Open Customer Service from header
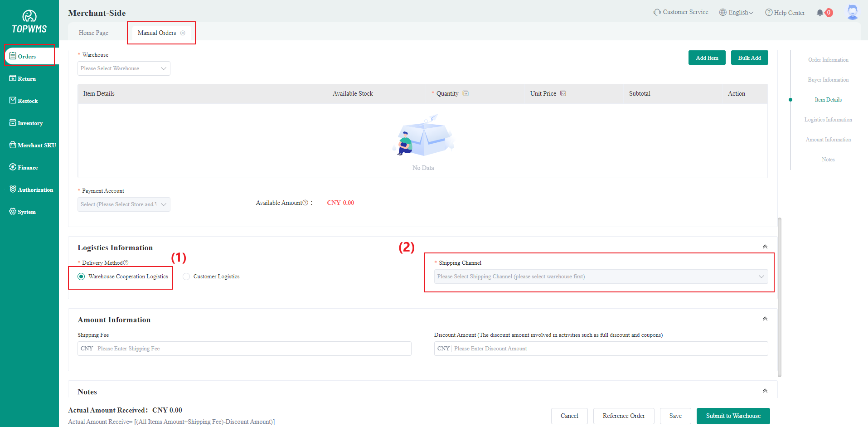The image size is (868, 427). (x=681, y=12)
